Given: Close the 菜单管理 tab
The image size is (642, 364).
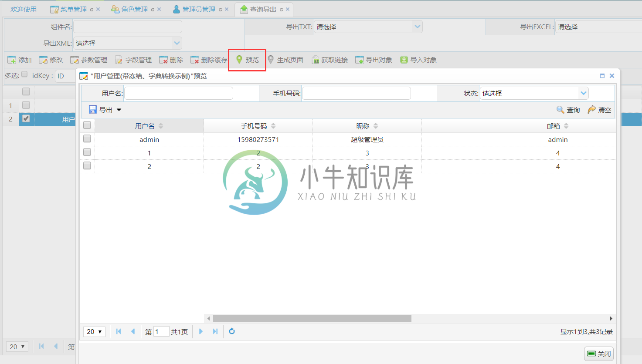Looking at the screenshot, I should click(x=98, y=10).
